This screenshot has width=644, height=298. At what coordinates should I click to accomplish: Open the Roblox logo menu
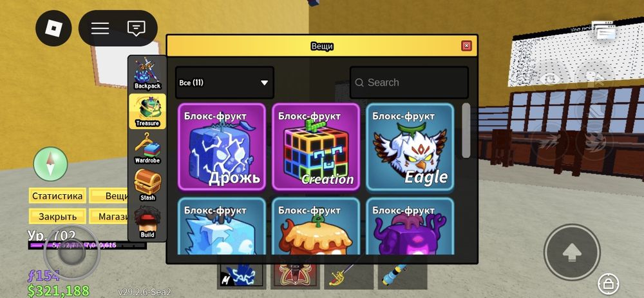coord(54,28)
